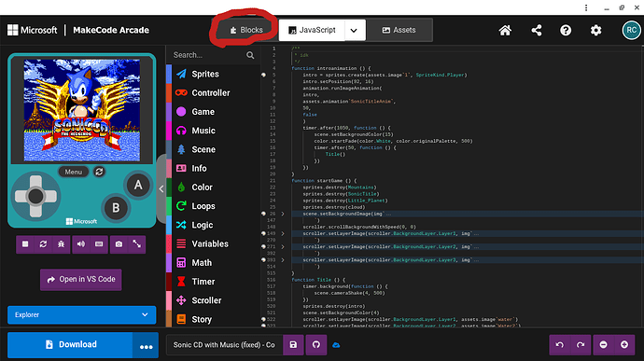
Task: Open the Color category
Action: 213,187
